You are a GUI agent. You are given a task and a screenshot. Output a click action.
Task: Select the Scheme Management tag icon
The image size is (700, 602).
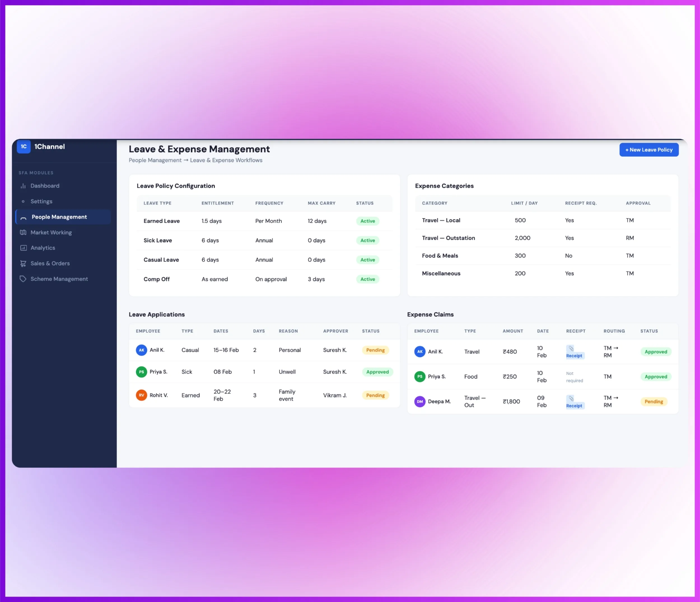[23, 279]
